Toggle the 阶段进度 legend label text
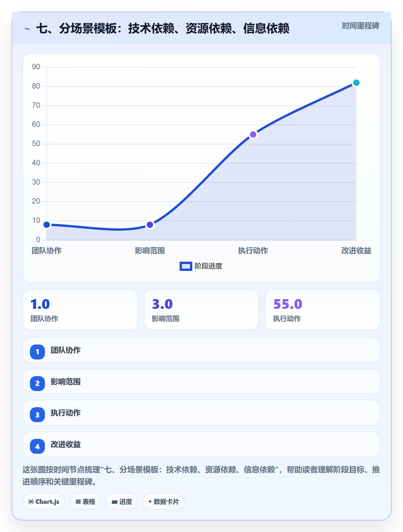This screenshot has width=403, height=532. point(208,266)
